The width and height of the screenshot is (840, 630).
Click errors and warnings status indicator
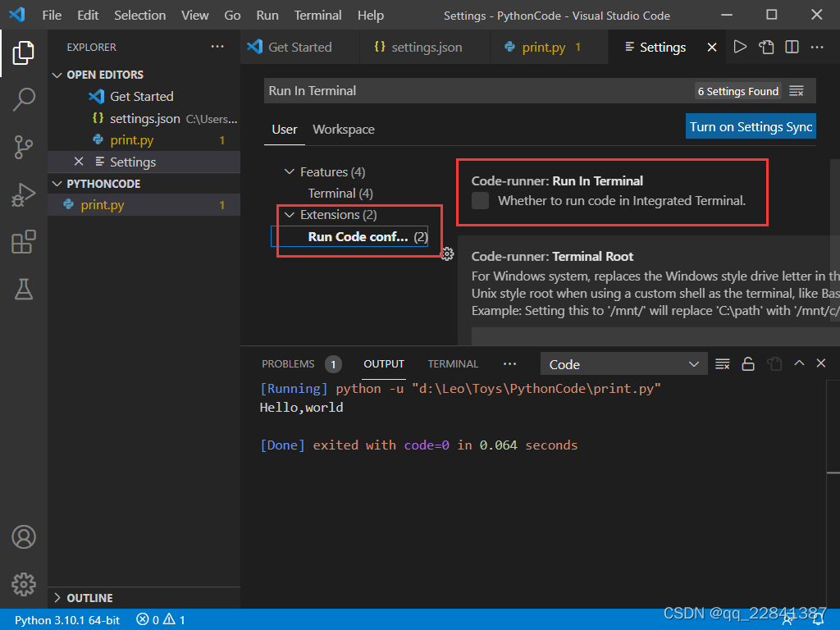(161, 620)
